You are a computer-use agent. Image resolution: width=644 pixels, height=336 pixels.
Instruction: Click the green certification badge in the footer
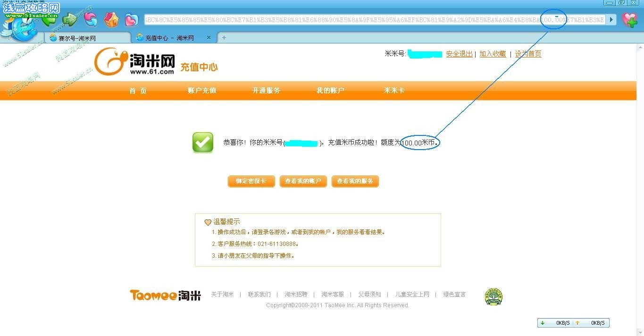coord(493,297)
